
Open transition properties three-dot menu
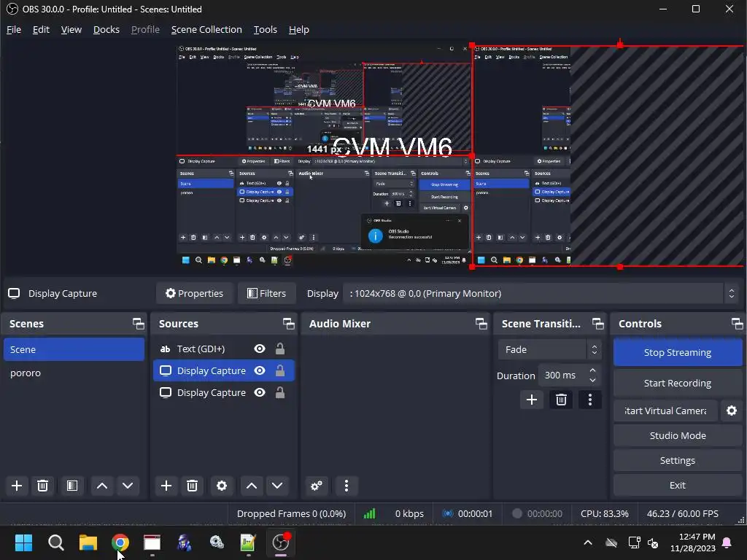(589, 400)
